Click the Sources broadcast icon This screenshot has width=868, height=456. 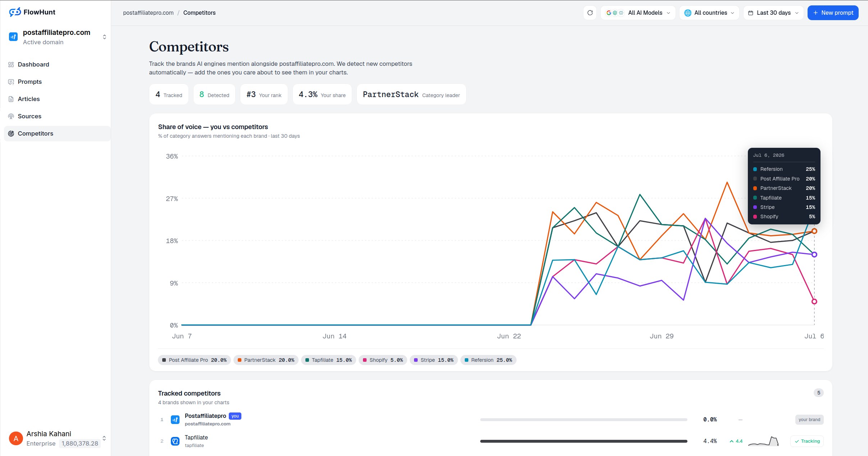[x=11, y=116]
